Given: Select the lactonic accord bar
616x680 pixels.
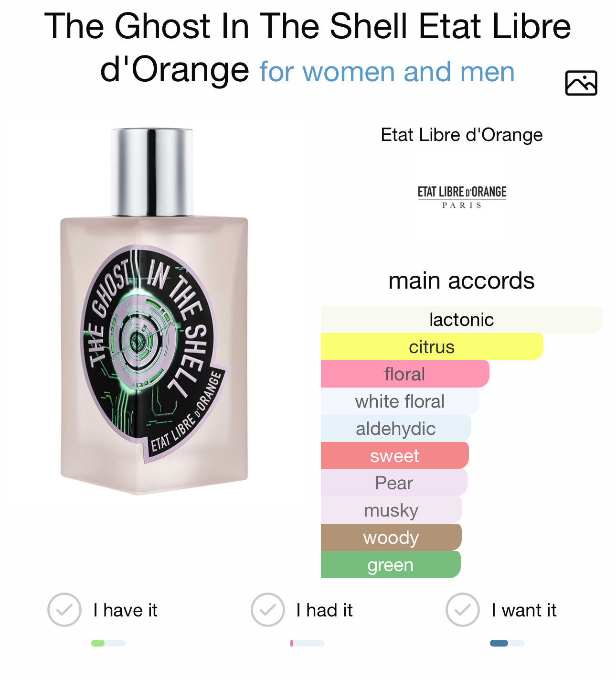Looking at the screenshot, I should [x=462, y=319].
